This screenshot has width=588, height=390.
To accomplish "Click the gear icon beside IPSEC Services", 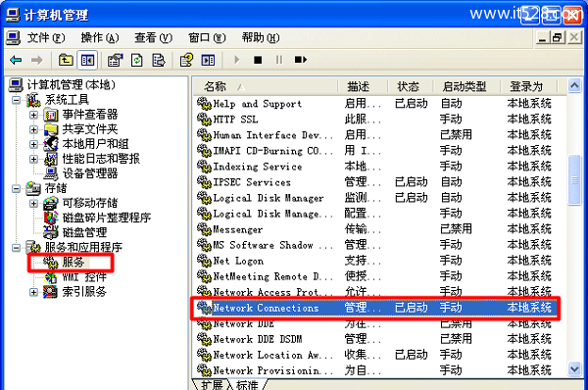I will 204,182.
